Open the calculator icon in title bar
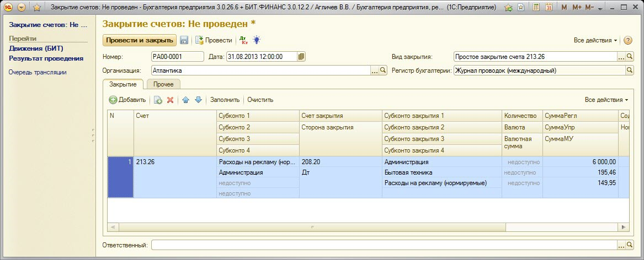 point(536,8)
